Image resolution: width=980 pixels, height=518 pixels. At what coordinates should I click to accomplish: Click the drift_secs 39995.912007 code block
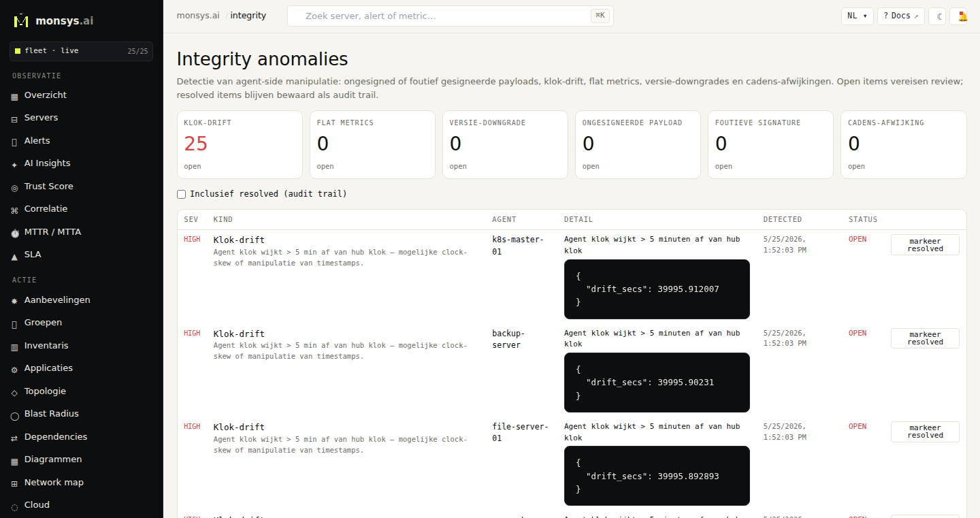[x=657, y=289]
